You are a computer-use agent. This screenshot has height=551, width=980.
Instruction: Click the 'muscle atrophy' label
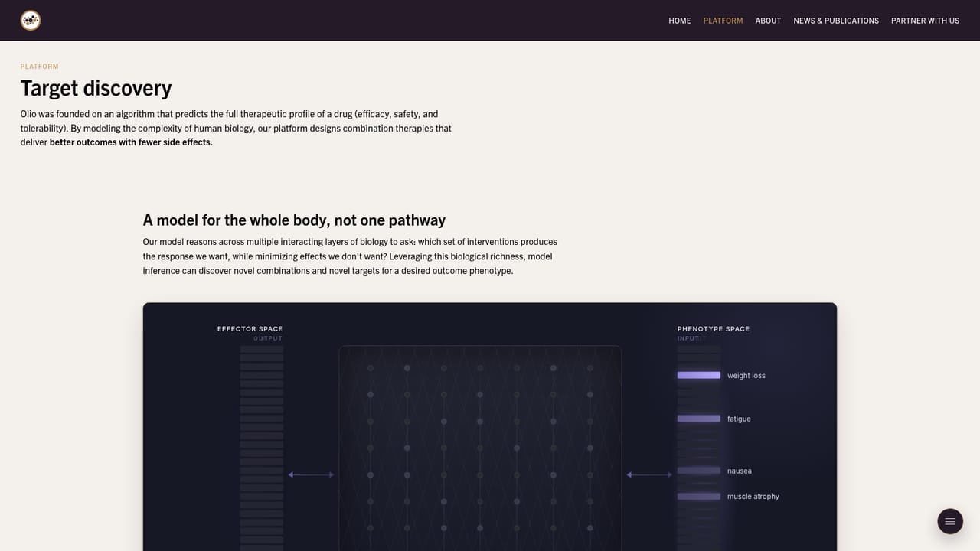point(753,497)
